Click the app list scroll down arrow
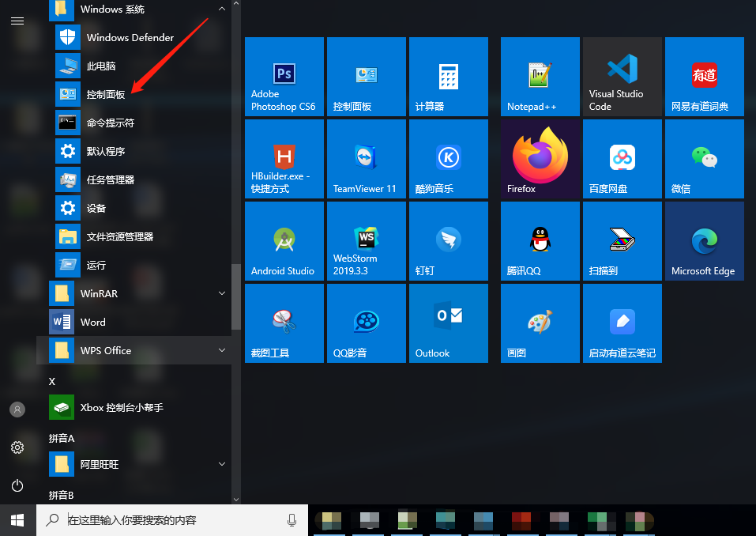Screen dimensions: 756x536 click(235, 500)
